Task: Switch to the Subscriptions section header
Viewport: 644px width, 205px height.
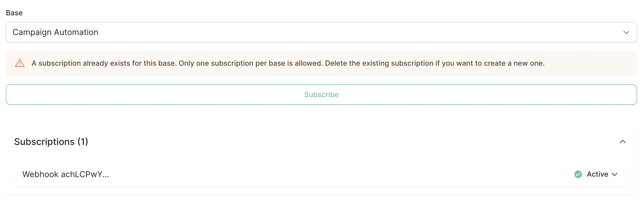Action: tap(51, 141)
